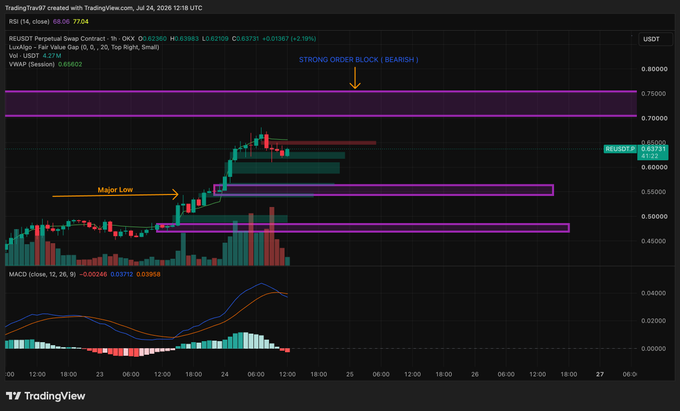Click the 0.60000 price axis label
This screenshot has width=680, height=411.
654,167
